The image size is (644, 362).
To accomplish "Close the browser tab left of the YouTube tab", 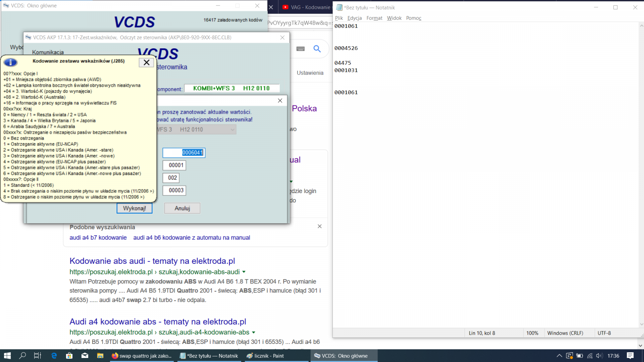I will coord(271,7).
